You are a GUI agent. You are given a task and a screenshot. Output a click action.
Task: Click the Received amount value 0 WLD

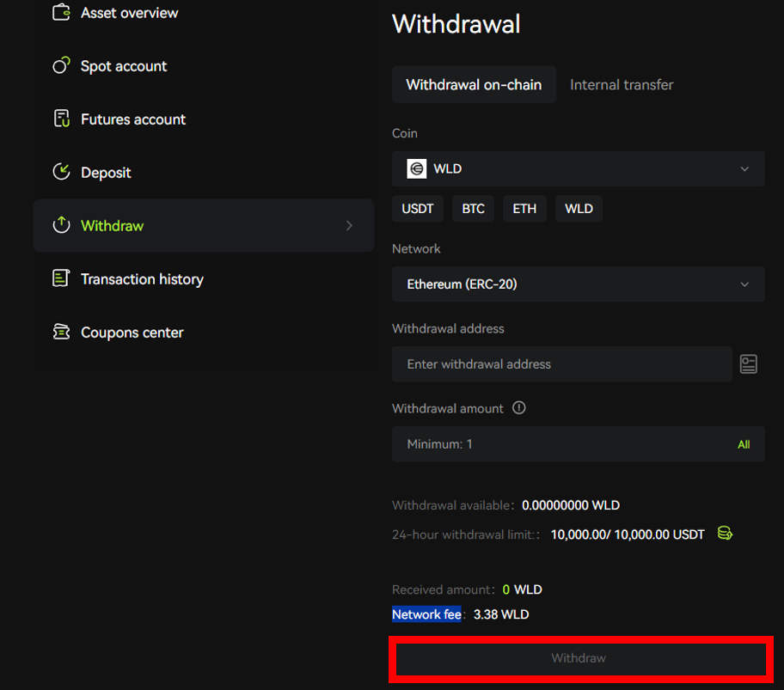[x=522, y=589]
